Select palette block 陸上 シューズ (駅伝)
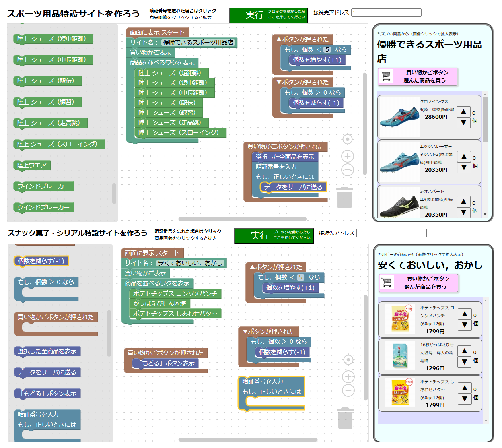Image resolution: width=502 pixels, height=448 pixels. [x=47, y=81]
